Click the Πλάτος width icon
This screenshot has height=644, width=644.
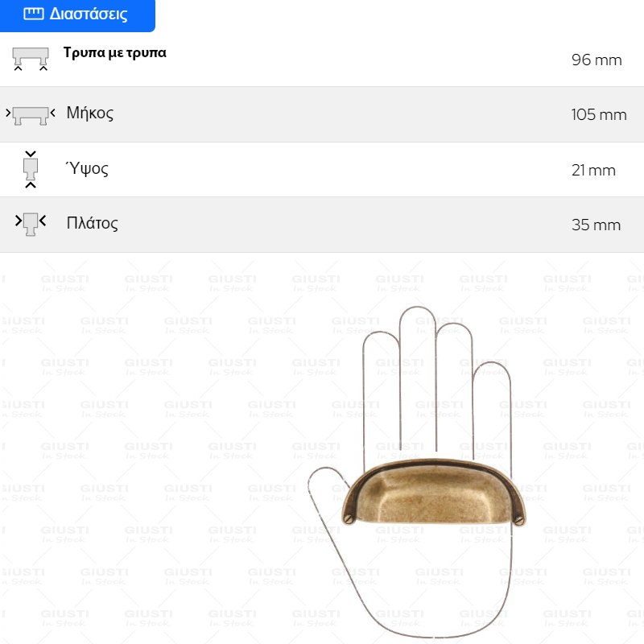click(31, 224)
